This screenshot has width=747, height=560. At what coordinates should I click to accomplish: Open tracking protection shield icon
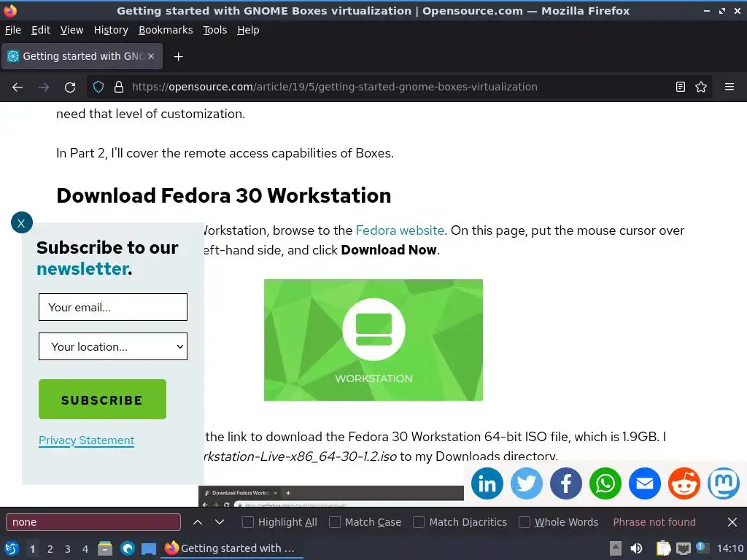click(98, 87)
